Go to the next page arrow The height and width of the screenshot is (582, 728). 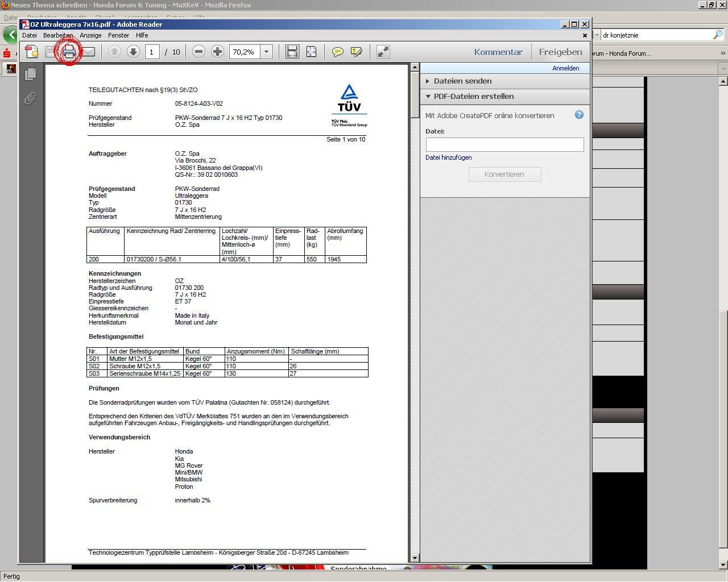(x=133, y=52)
